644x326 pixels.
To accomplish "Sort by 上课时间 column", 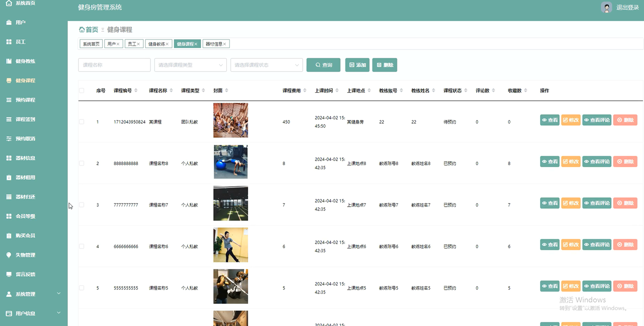I will (x=337, y=90).
